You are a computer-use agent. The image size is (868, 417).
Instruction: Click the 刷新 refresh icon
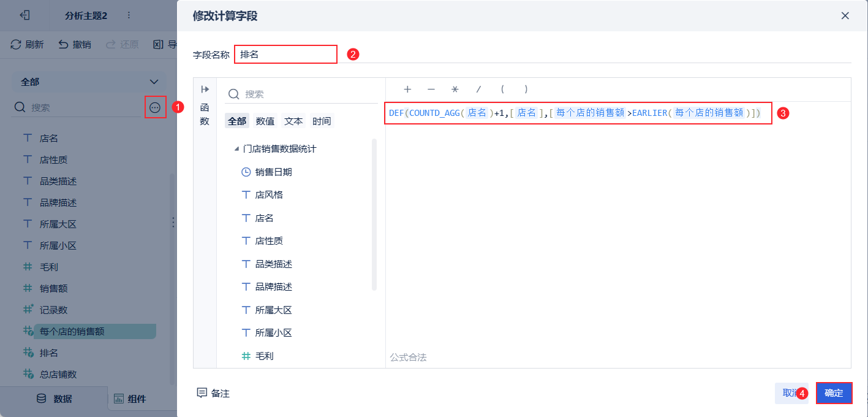pyautogui.click(x=16, y=44)
